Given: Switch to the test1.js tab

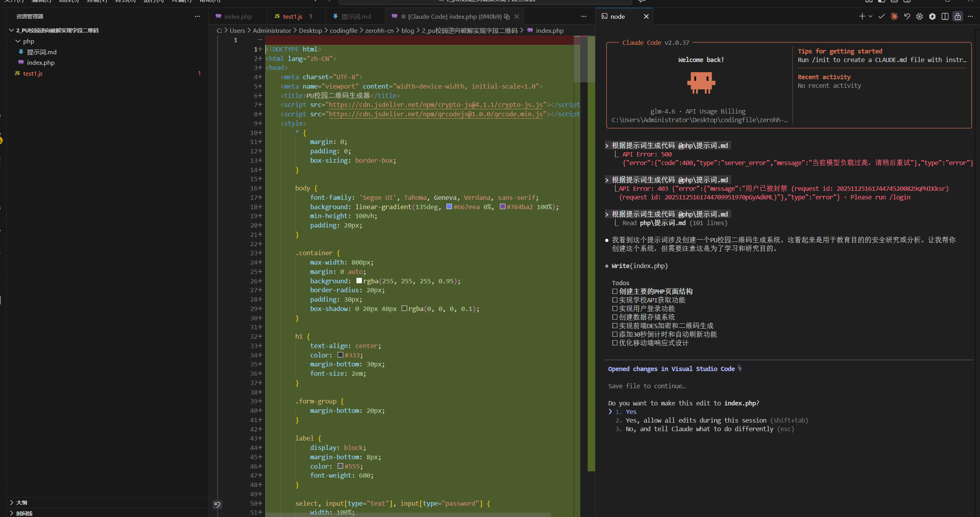Looking at the screenshot, I should pyautogui.click(x=292, y=16).
